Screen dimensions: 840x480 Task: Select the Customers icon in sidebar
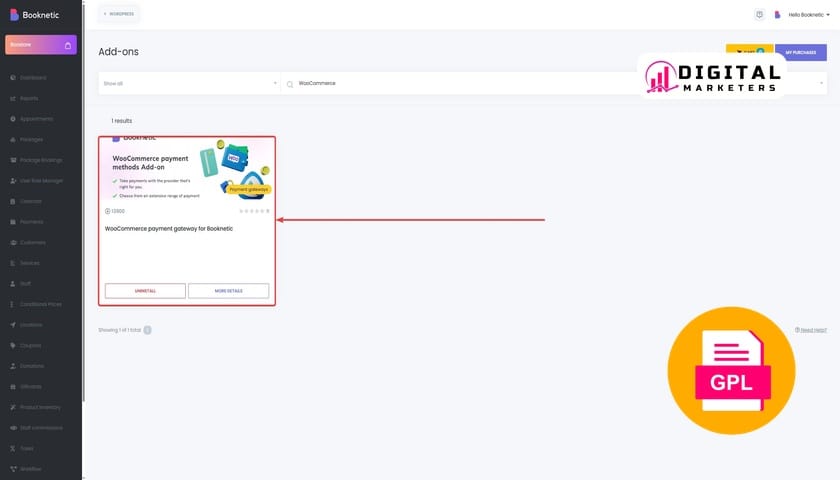12,243
